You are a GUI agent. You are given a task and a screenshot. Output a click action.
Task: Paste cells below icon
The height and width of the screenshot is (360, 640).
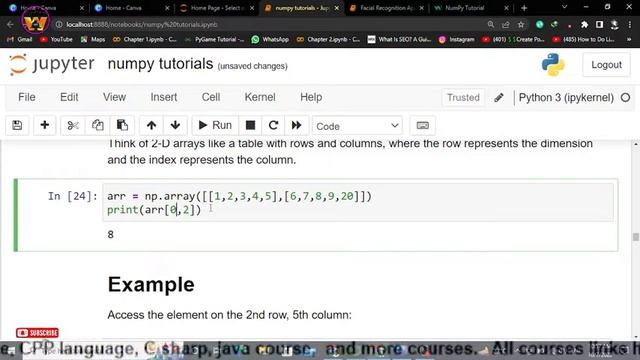pyautogui.click(x=122, y=125)
